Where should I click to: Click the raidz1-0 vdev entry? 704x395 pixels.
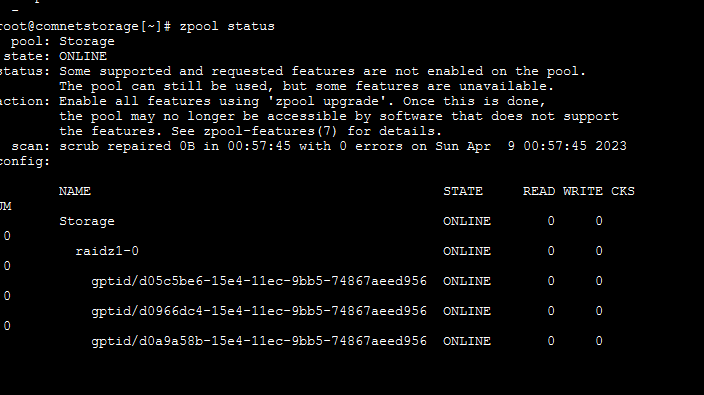tap(107, 251)
